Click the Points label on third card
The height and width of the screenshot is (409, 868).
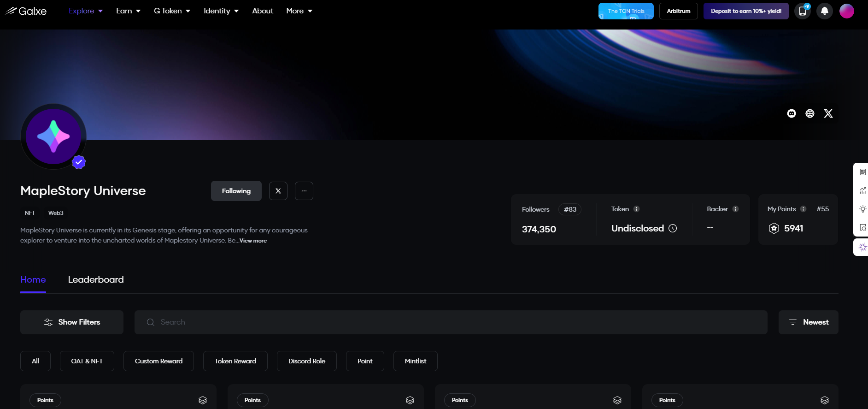[x=460, y=400]
